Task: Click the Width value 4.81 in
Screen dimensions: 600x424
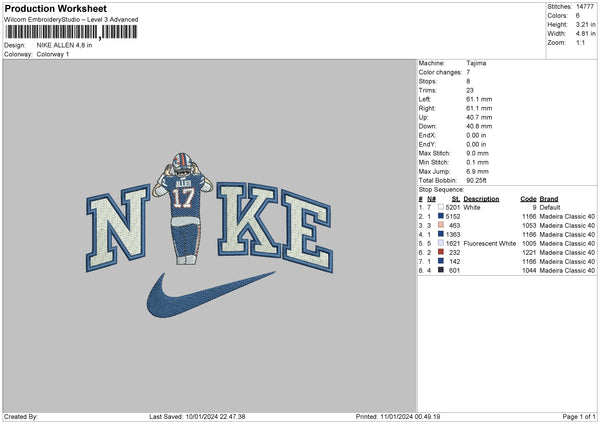Action: tap(585, 34)
